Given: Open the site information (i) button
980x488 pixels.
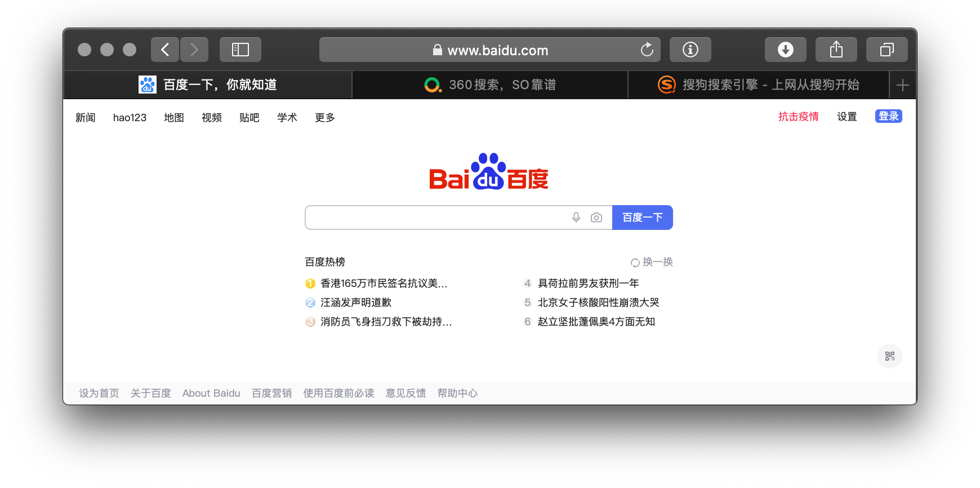Looking at the screenshot, I should coord(691,50).
